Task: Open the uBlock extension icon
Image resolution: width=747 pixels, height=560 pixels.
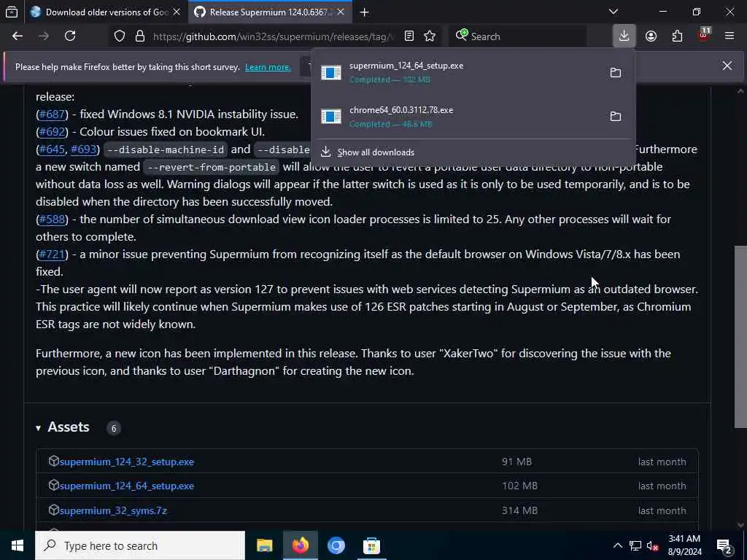Action: pos(704,35)
